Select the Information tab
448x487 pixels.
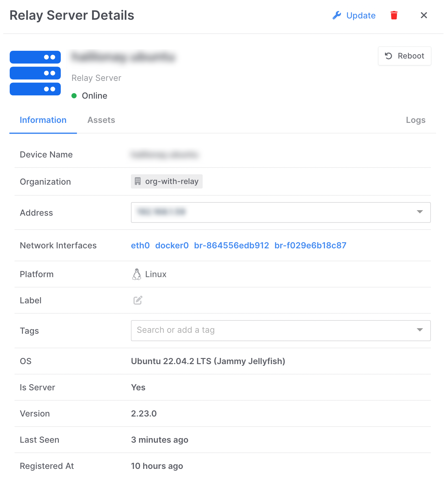pos(43,120)
